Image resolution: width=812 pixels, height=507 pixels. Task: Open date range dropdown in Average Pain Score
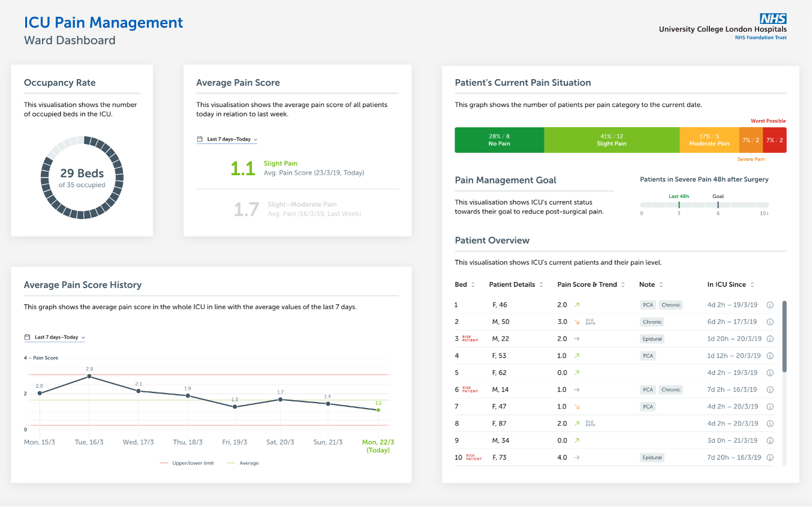click(227, 139)
